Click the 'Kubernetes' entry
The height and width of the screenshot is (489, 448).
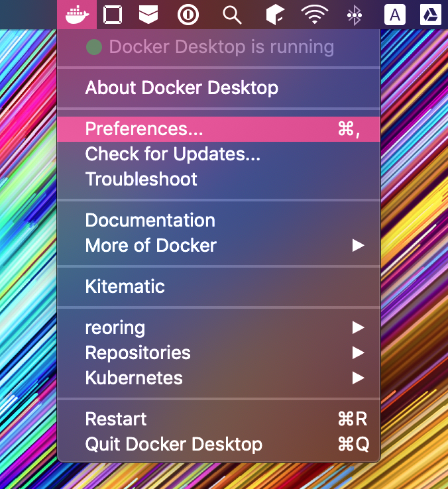click(x=134, y=378)
